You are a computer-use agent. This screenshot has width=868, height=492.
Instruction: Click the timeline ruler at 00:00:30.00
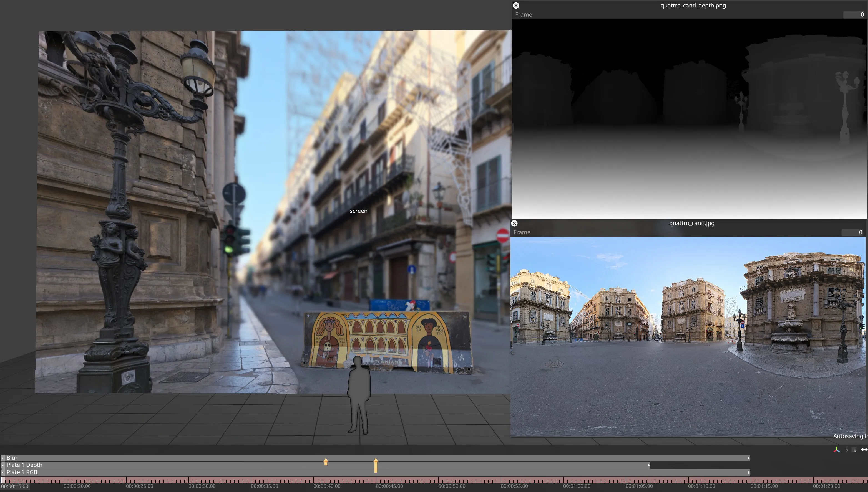pyautogui.click(x=189, y=481)
